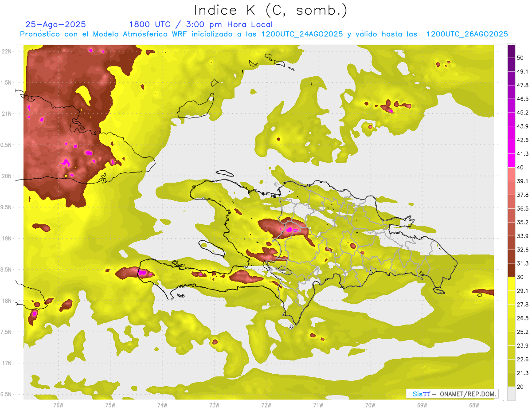Pick the dark purple swatch above the 50 mark
Image resolution: width=532 pixels, height=411 pixels.
click(x=511, y=51)
